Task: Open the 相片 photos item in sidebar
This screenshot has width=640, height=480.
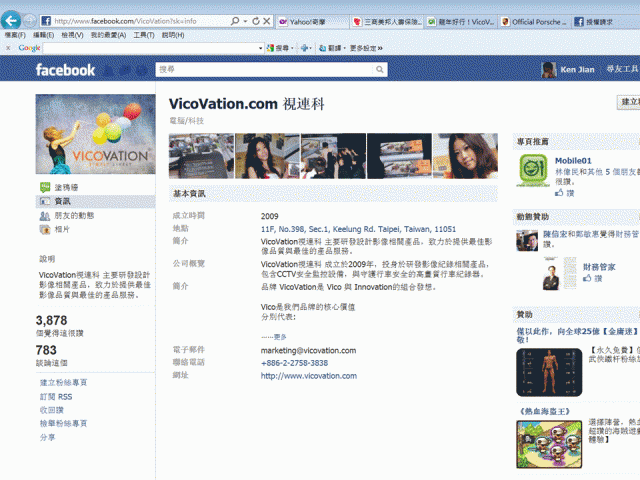Action: coord(62,229)
